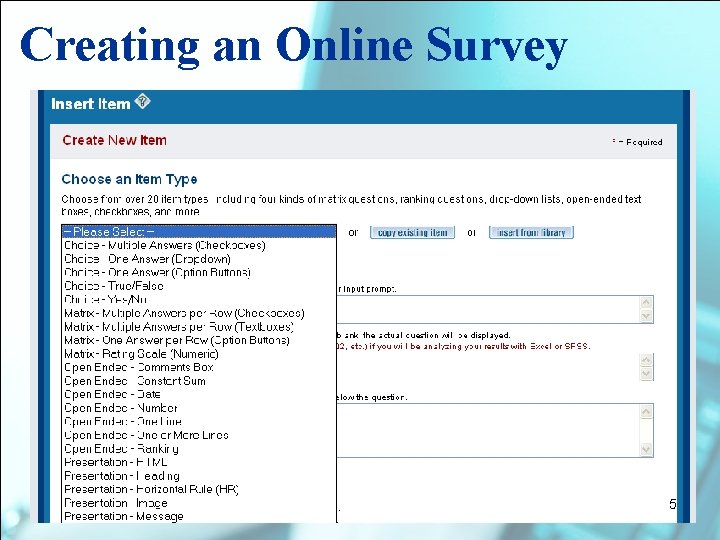
Task: Select 'Choice - True/False' item type
Action: pos(199,286)
